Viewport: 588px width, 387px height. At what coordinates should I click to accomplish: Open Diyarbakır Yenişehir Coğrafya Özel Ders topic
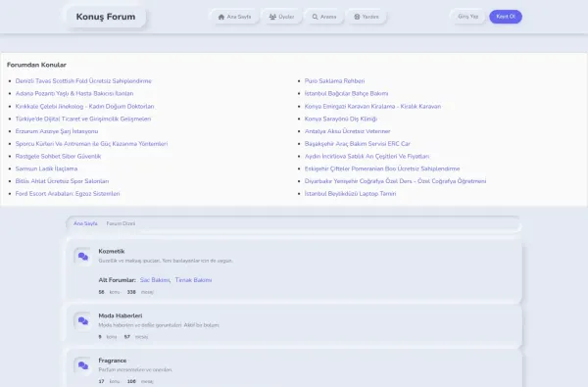tap(395, 181)
